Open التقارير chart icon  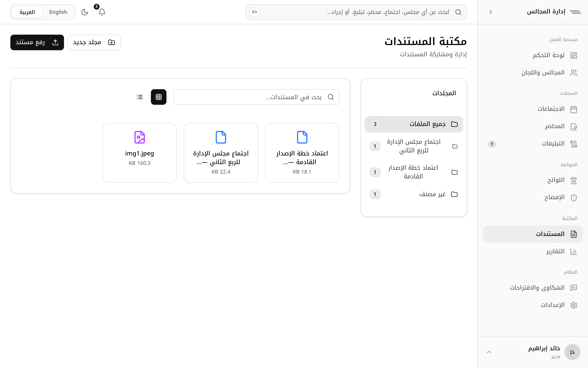(x=574, y=251)
